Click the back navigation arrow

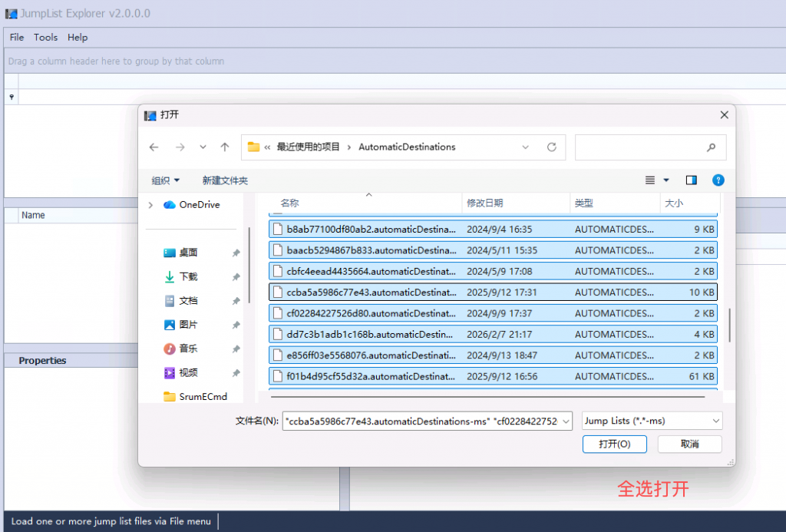coord(154,147)
